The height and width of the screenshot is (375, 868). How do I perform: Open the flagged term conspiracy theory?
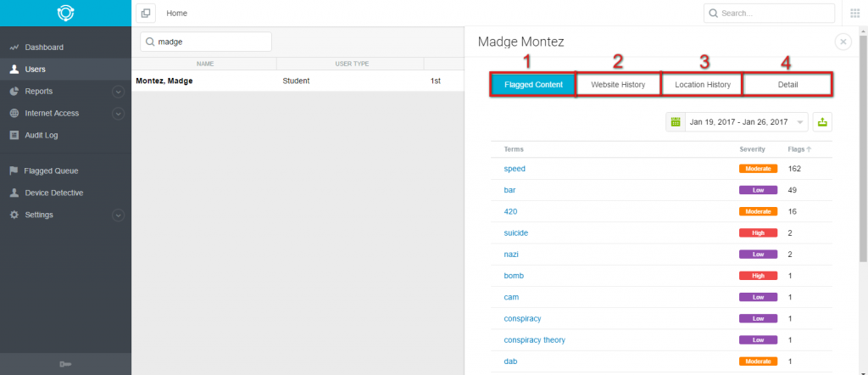(534, 339)
